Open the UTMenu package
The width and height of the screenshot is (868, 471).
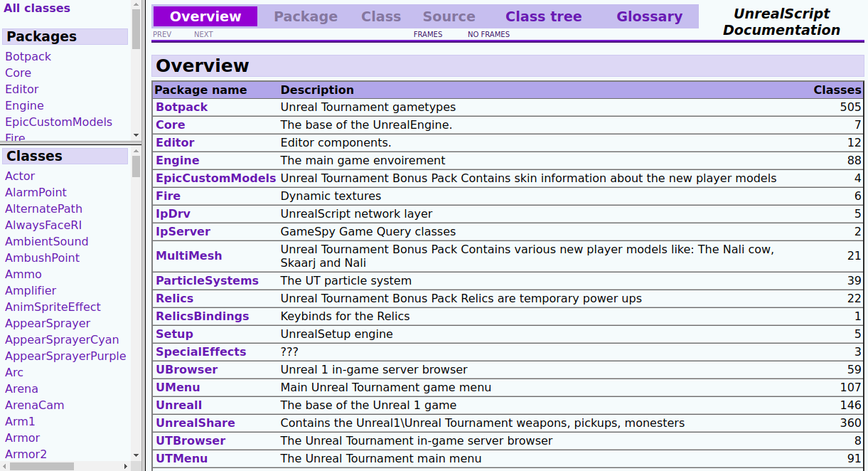coord(182,459)
